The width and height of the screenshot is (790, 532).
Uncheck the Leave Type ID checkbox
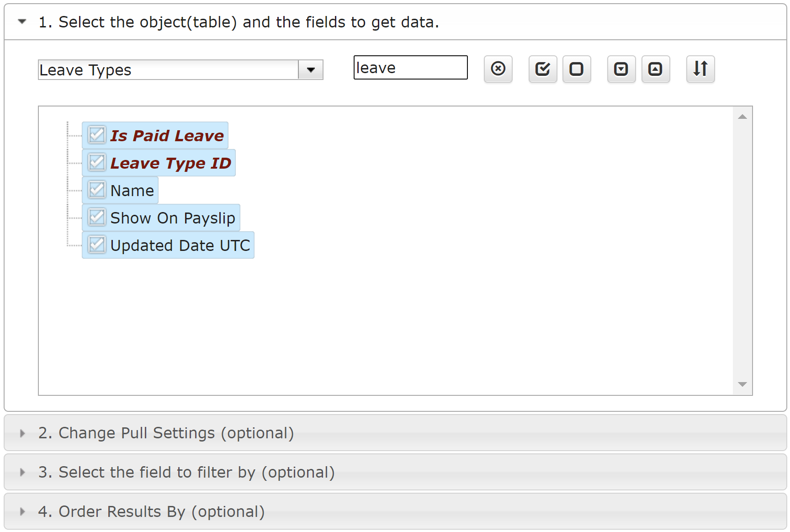point(97,162)
